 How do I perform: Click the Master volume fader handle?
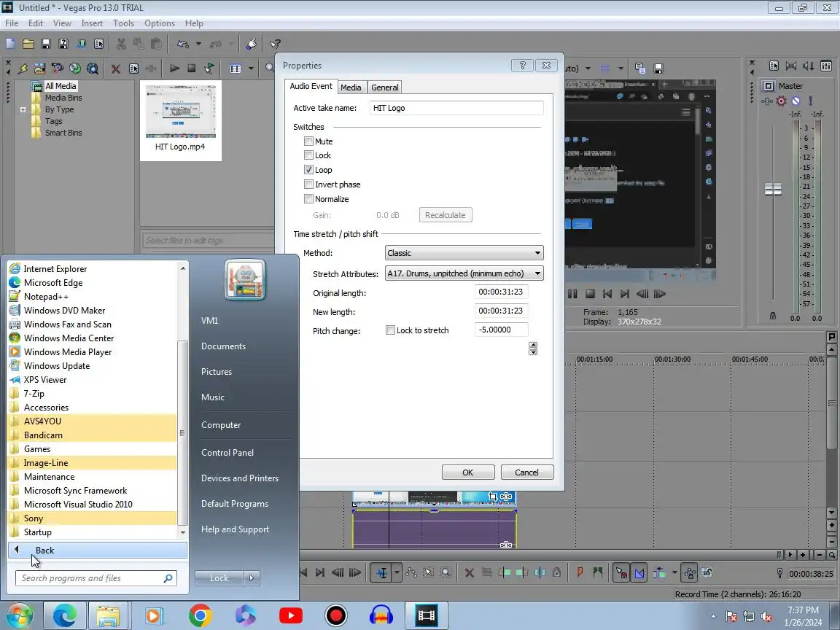click(773, 189)
